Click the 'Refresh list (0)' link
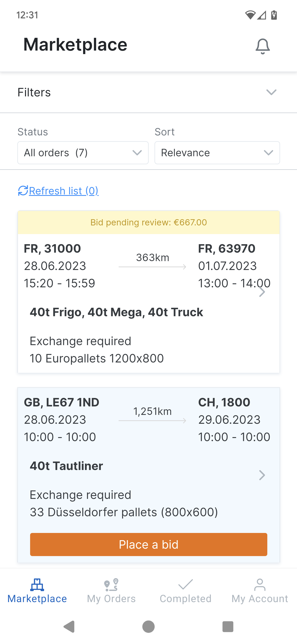This screenshot has height=644, width=297. tap(64, 191)
